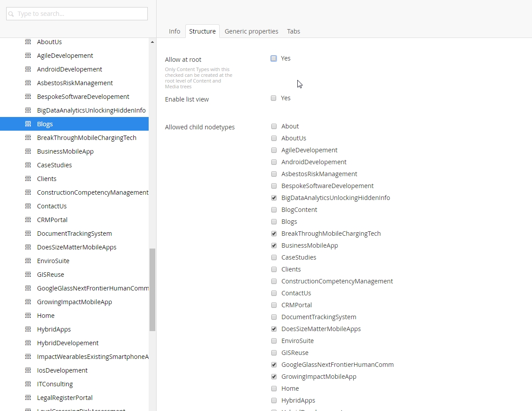This screenshot has width=532, height=411.
Task: Uncheck BigDataAnalyticsUnlockingHiddenInfo child nodetype
Action: click(x=274, y=198)
